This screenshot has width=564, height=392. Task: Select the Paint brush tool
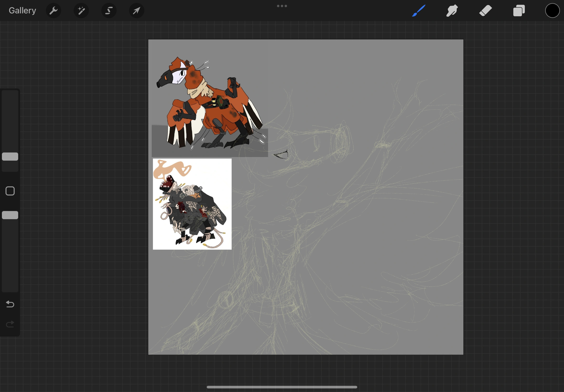(418, 10)
